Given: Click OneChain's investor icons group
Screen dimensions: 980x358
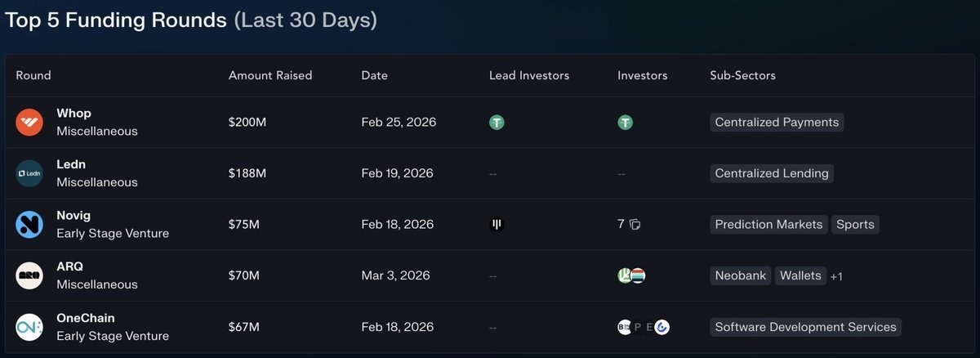Looking at the screenshot, I should point(644,327).
